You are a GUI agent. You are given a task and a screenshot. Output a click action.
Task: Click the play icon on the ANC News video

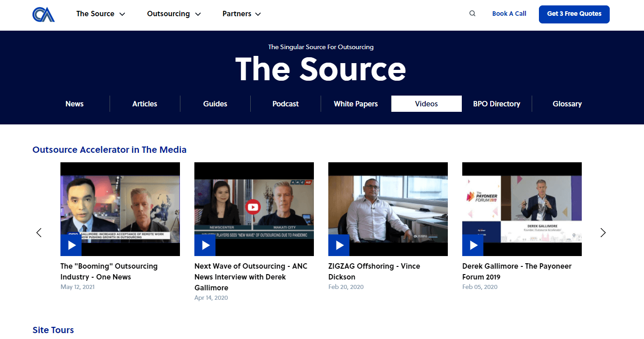tap(205, 245)
